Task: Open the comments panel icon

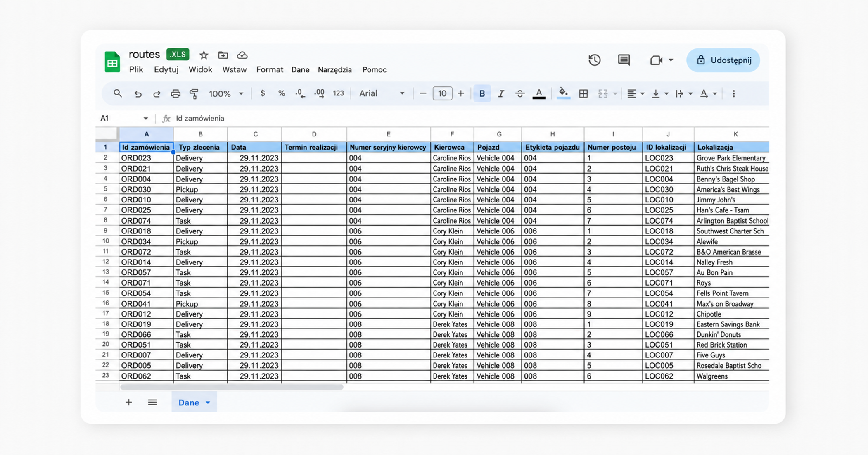Action: [624, 60]
